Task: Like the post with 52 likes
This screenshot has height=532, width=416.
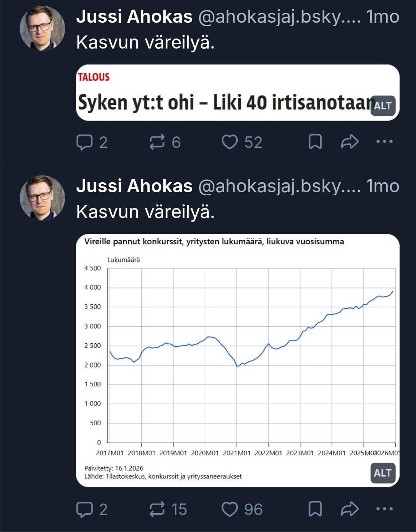Action: [230, 142]
